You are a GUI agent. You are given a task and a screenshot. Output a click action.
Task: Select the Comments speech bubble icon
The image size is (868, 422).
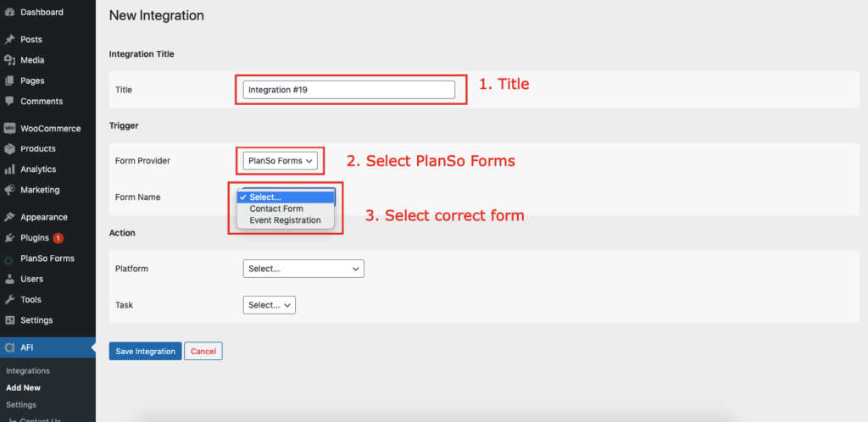8,101
